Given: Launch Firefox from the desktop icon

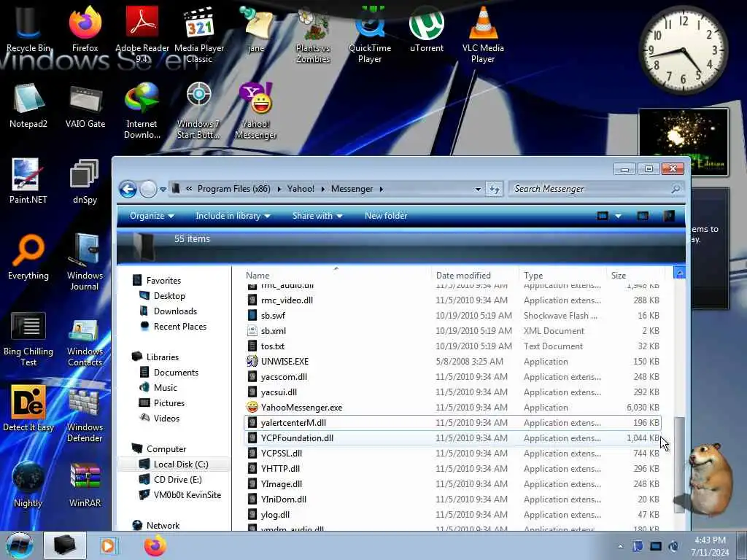Looking at the screenshot, I should (85, 29).
